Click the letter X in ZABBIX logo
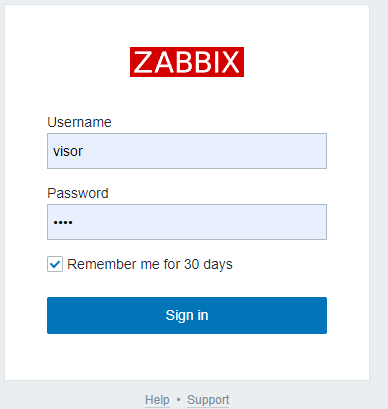This screenshot has width=388, height=409. point(231,62)
